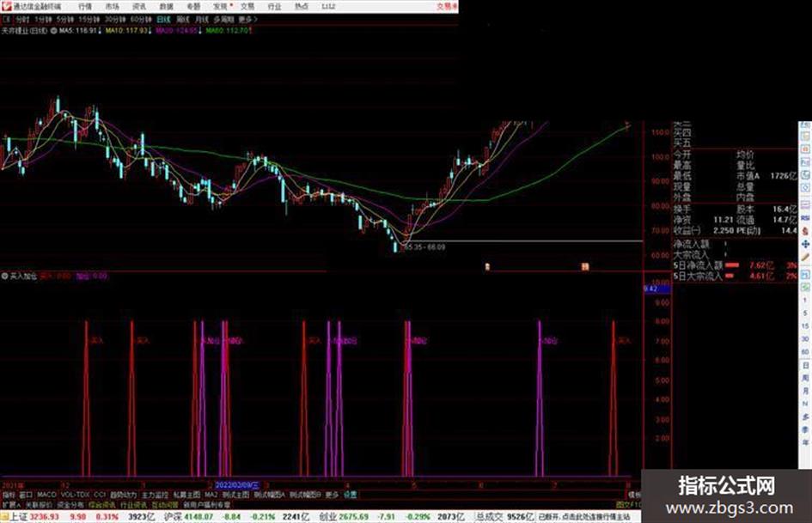
Task: Click the second orange event marker under chart
Action: coord(584,267)
